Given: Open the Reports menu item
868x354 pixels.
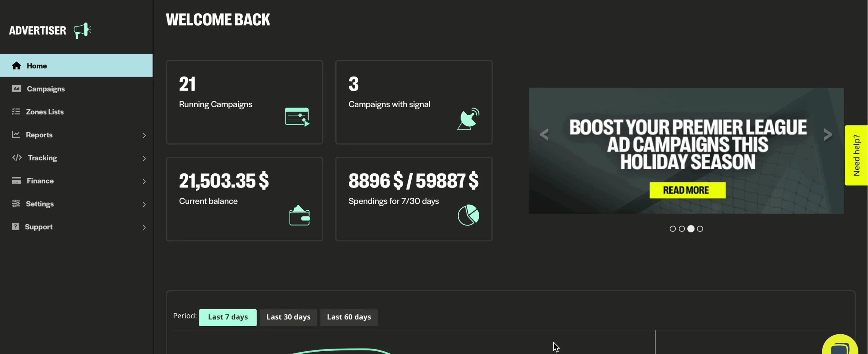Looking at the screenshot, I should click(76, 135).
